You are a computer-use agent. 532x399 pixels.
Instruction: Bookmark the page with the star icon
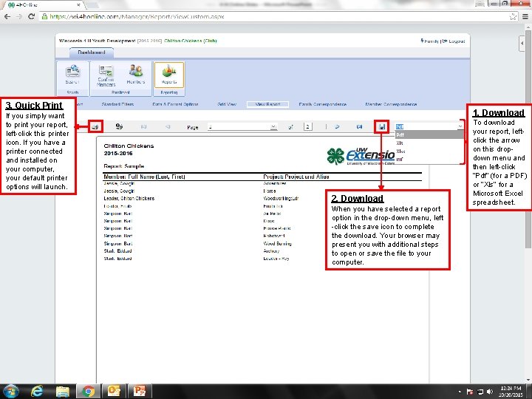coord(513,16)
